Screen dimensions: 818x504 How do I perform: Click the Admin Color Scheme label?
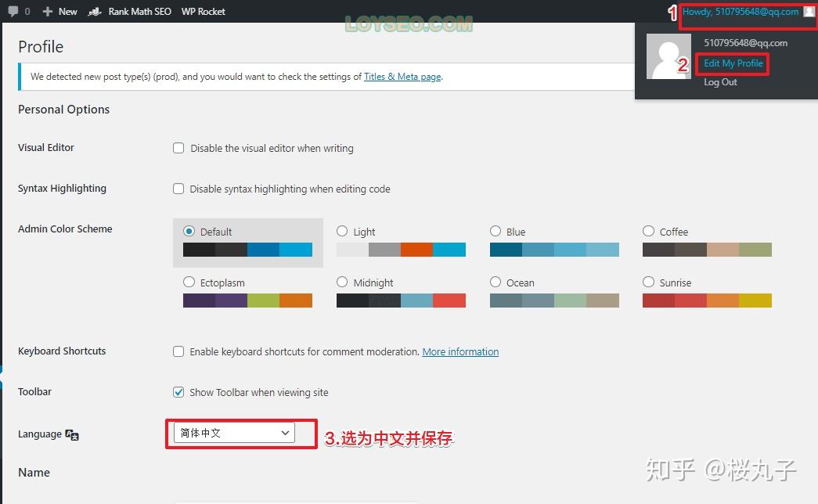coord(65,229)
